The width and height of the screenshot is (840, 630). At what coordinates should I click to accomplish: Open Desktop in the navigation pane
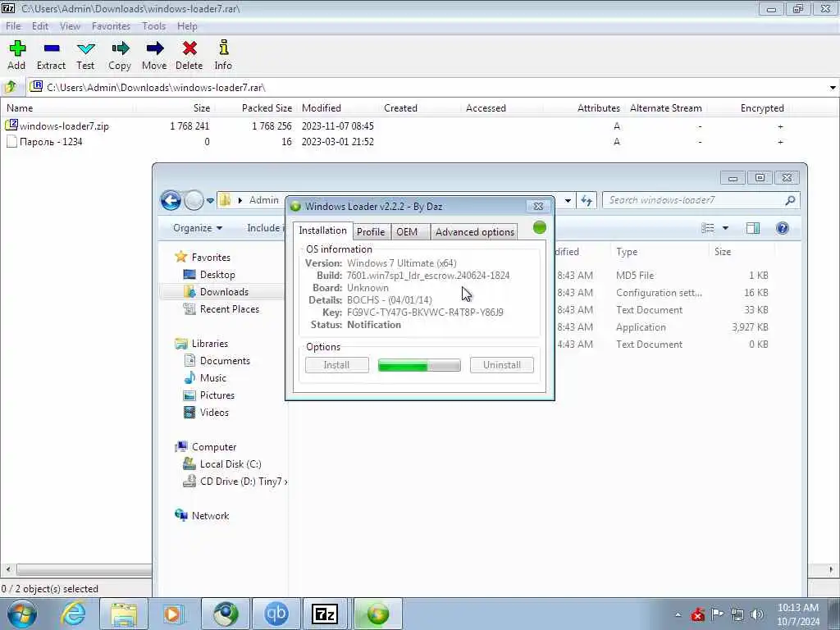click(217, 275)
